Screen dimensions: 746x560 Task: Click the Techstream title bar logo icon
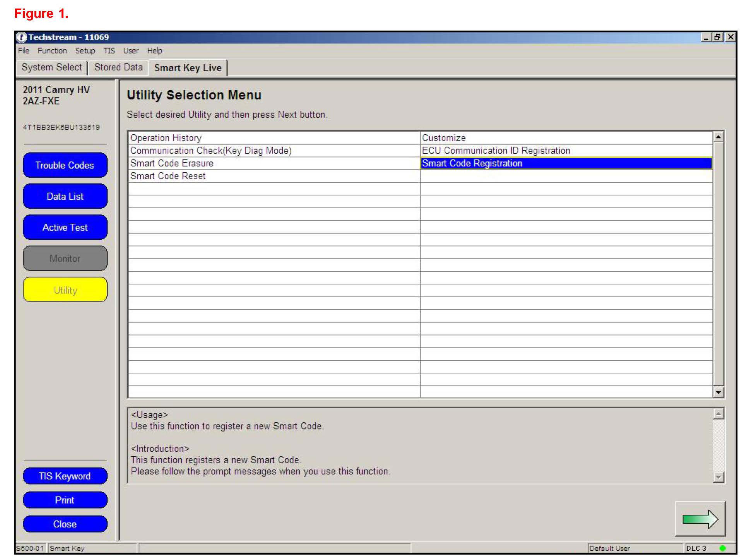[22, 37]
